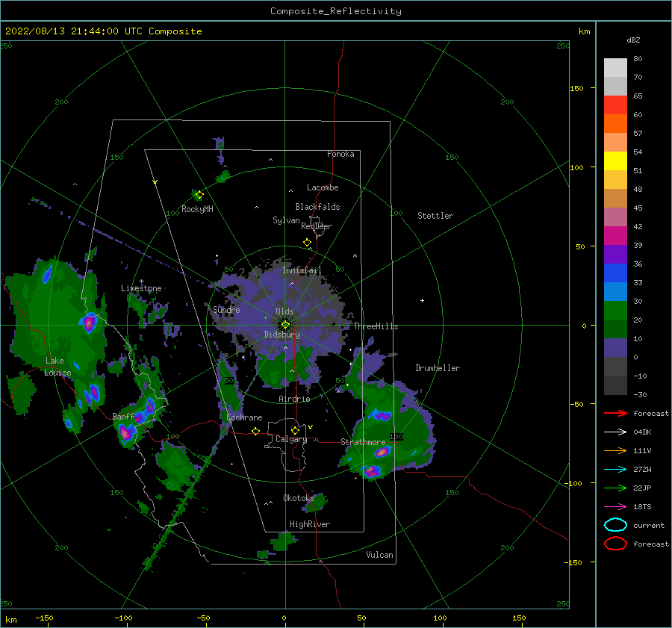This screenshot has width=672, height=628.
Task: Click the Composite_Reflectivity title
Action: coord(336,11)
